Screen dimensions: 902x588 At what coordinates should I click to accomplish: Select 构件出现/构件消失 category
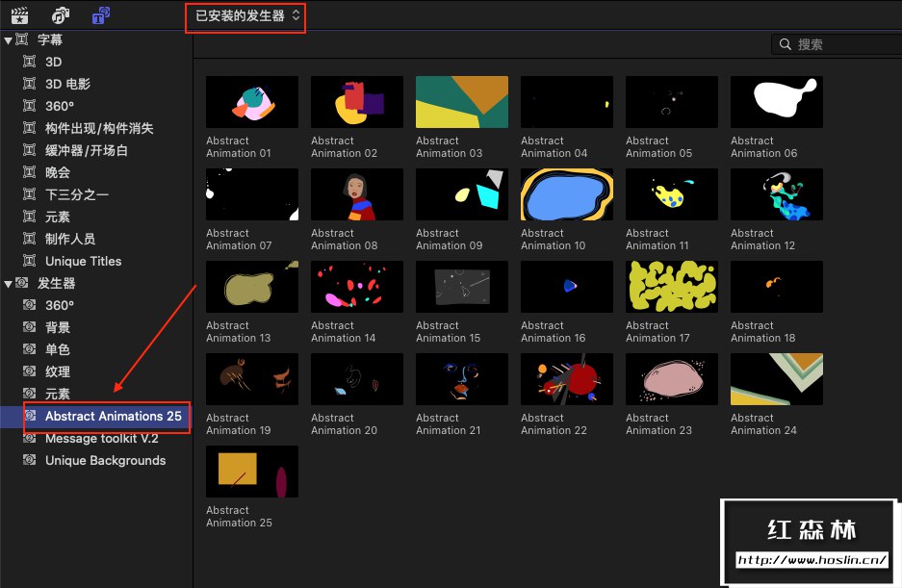tap(96, 128)
